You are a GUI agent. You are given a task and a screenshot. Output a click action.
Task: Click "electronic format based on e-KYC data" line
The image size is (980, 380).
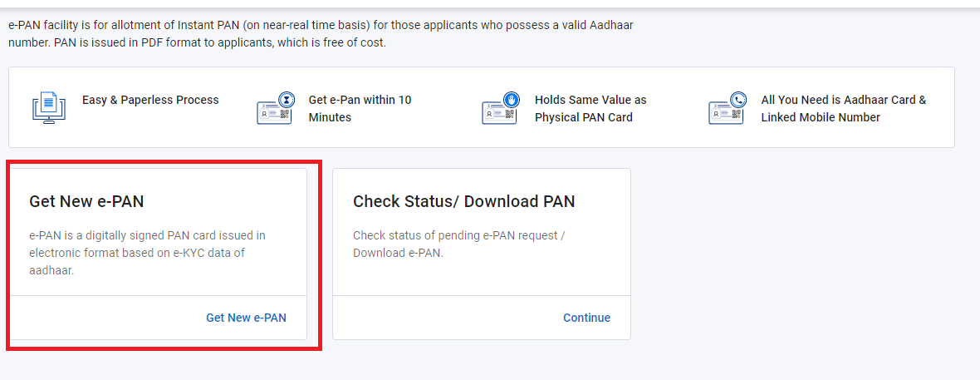(137, 253)
